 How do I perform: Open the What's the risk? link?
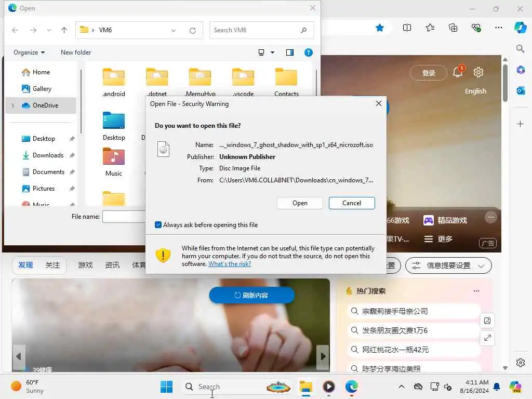coord(229,263)
